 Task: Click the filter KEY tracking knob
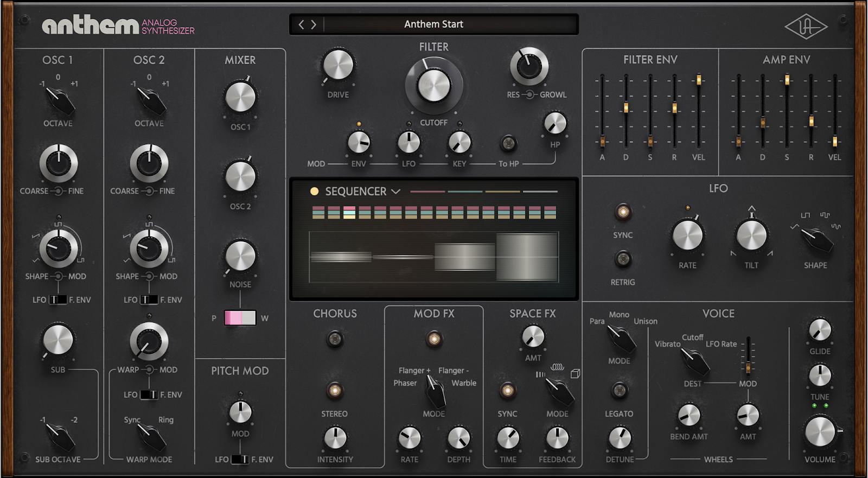tap(459, 142)
